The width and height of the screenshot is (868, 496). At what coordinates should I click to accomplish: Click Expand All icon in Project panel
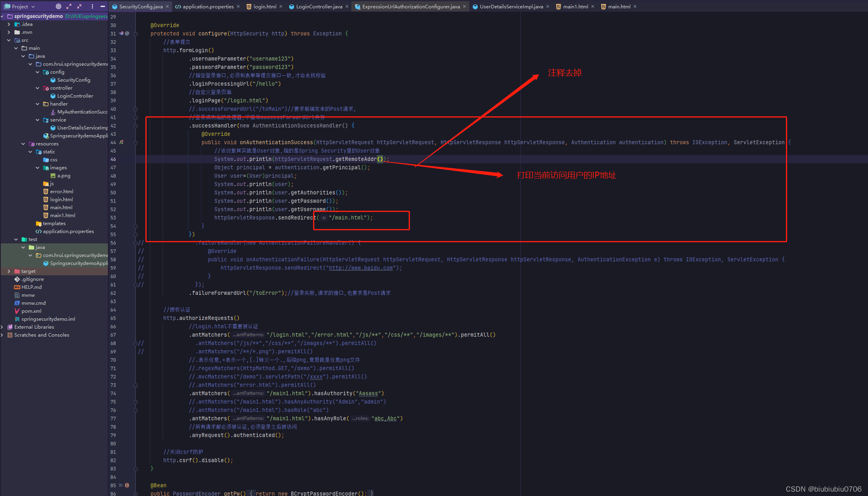(69, 6)
